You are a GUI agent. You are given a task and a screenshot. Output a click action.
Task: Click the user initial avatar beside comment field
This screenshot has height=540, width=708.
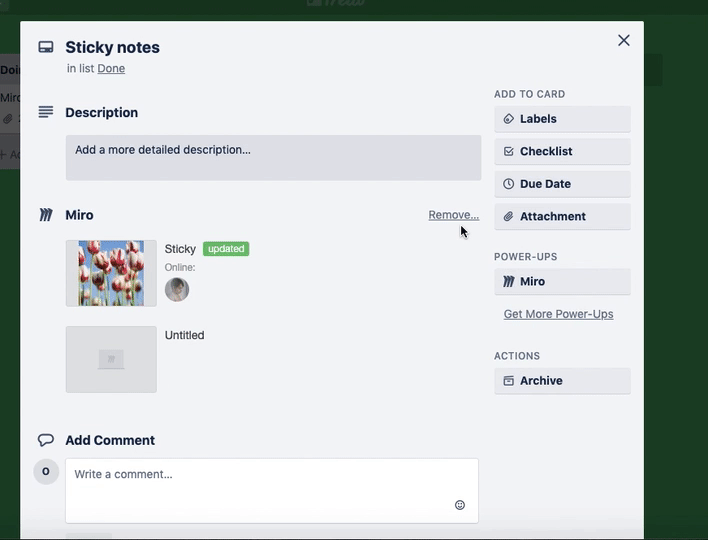point(46,472)
